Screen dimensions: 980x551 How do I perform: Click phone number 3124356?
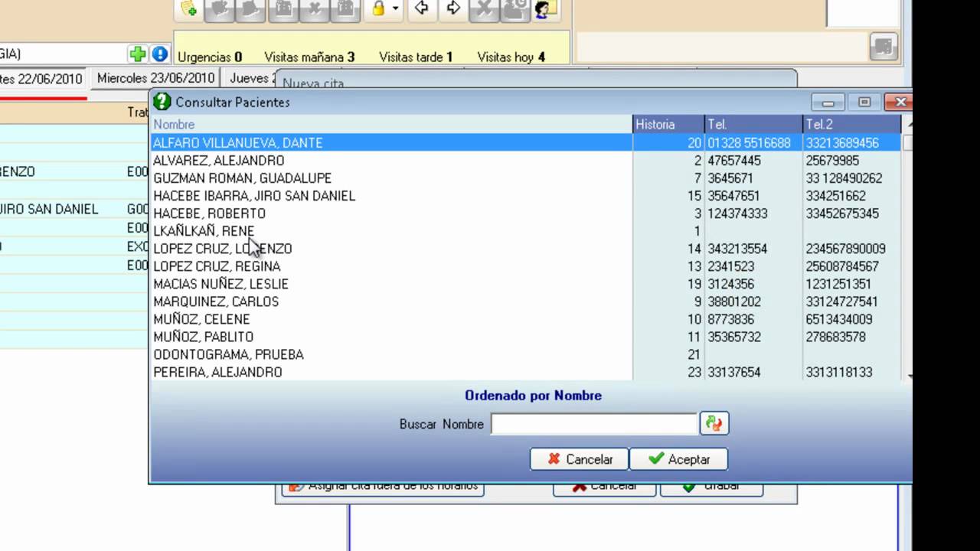pyautogui.click(x=731, y=284)
